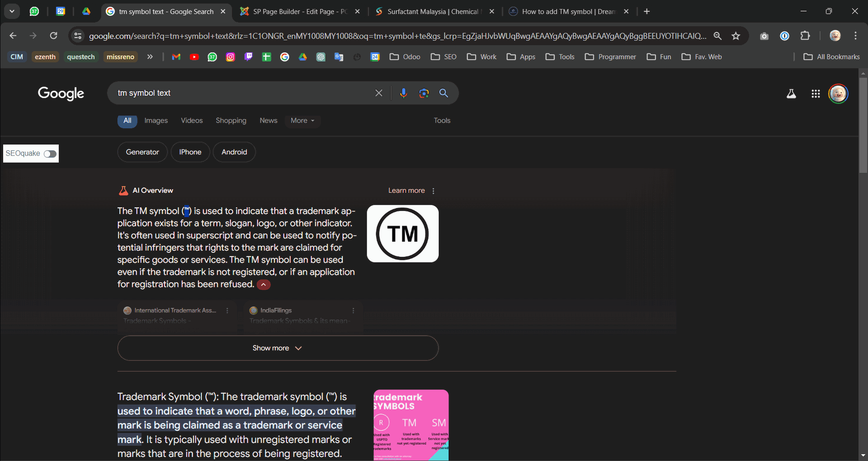
Task: Go back to previous page
Action: tap(13, 36)
